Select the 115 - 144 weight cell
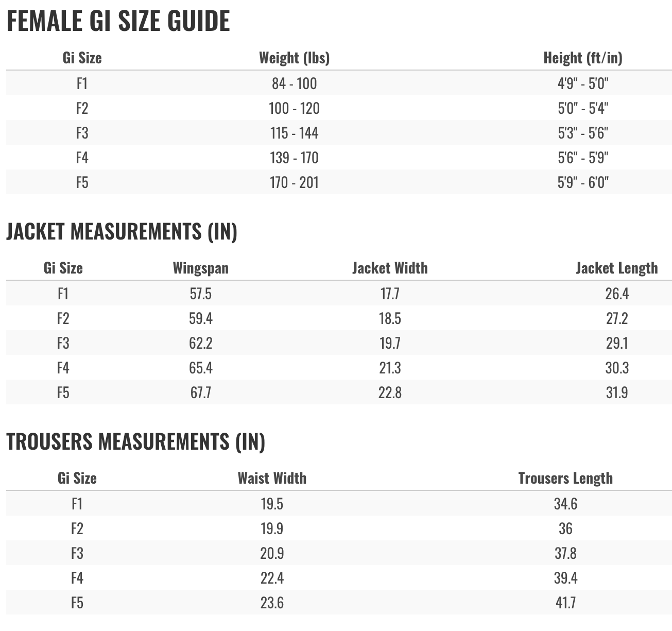672x631 pixels. (x=294, y=133)
